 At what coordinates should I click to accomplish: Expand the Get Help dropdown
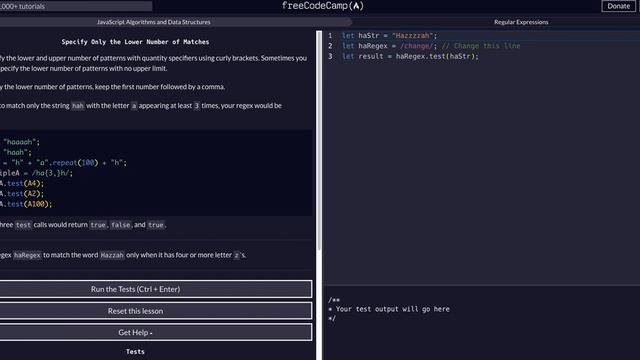[156, 332]
